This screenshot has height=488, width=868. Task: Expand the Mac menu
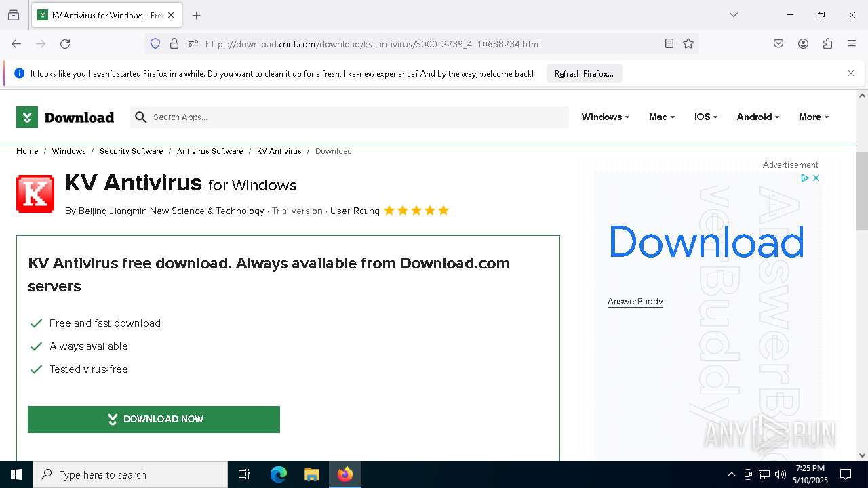point(661,117)
